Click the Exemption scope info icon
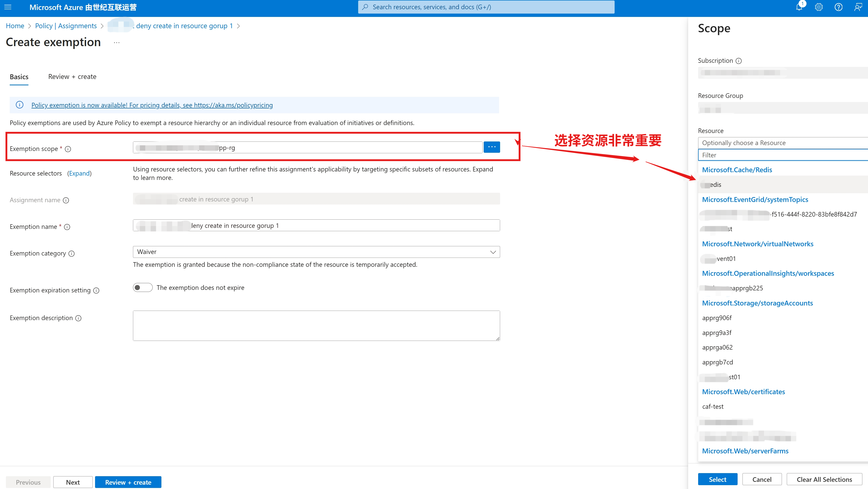 point(68,149)
